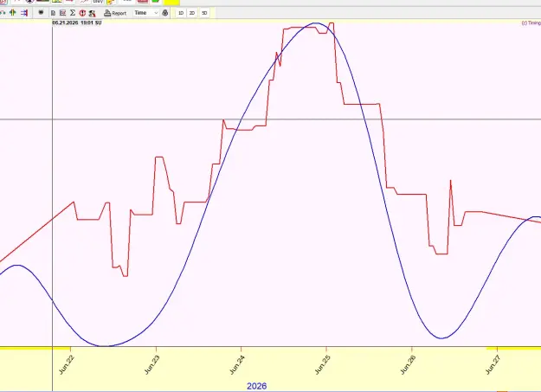
Task: Click the Jun.23 date axis label
Action: 152,364
